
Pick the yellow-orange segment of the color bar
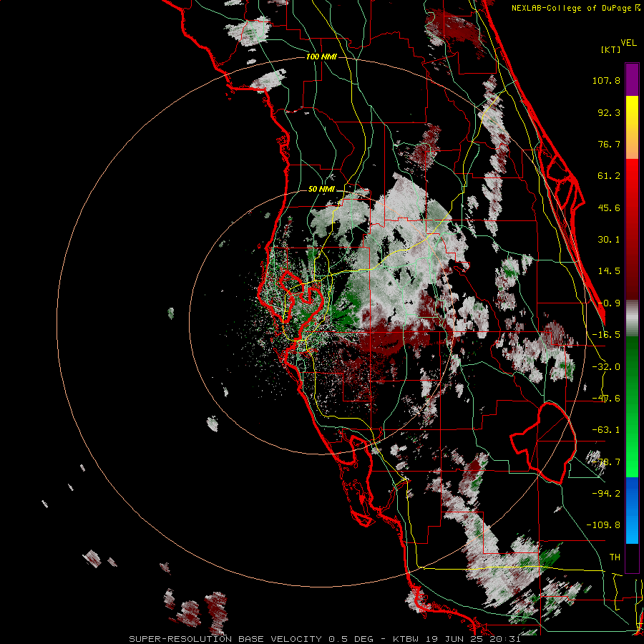pos(632,127)
